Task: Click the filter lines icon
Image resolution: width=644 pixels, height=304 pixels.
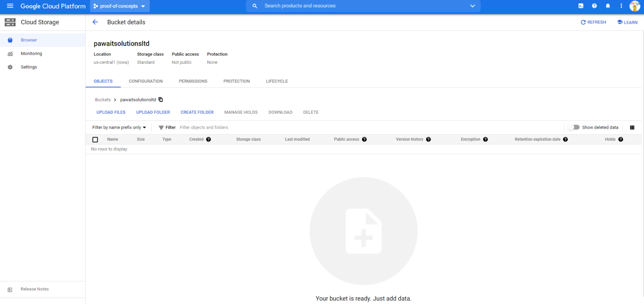Action: [x=161, y=127]
